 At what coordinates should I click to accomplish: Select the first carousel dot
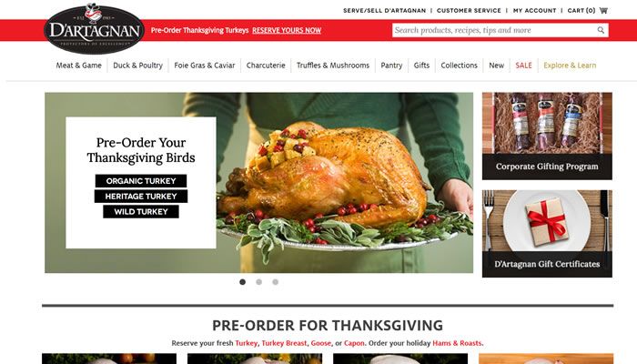pos(243,282)
